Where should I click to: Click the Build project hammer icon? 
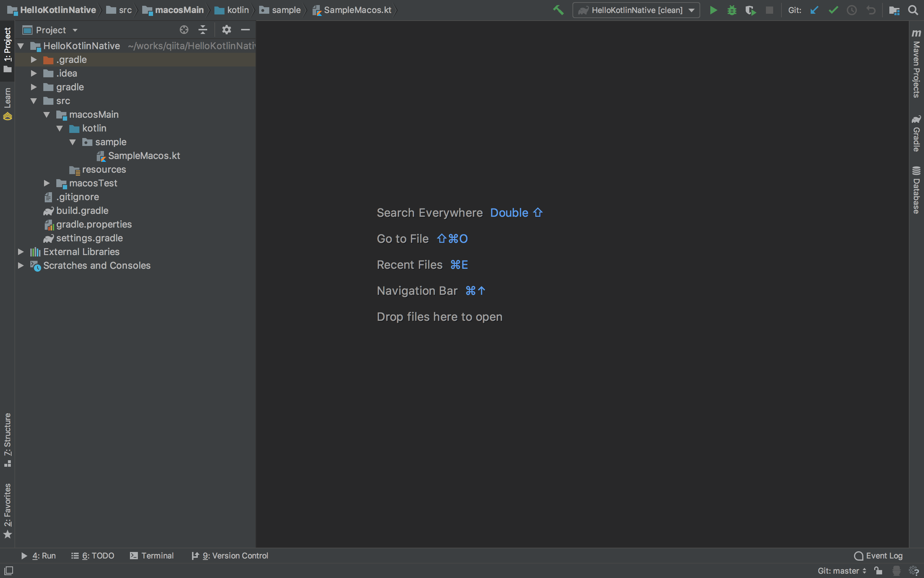[x=558, y=10]
